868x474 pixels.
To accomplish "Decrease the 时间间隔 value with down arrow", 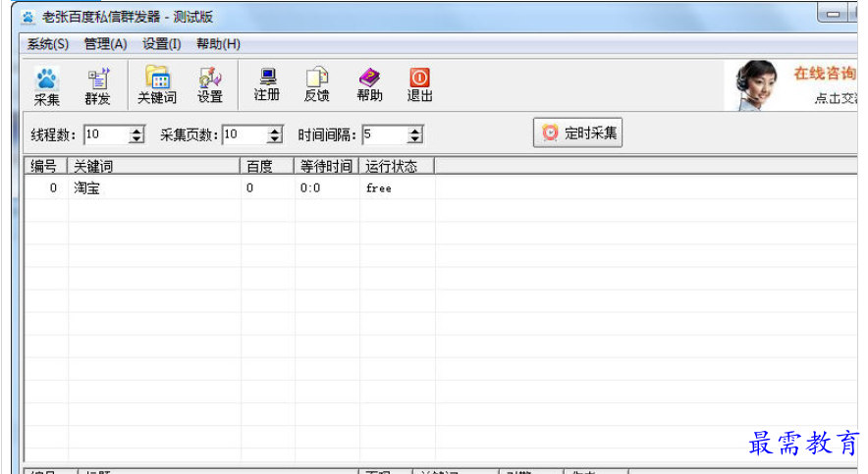I will pyautogui.click(x=414, y=138).
